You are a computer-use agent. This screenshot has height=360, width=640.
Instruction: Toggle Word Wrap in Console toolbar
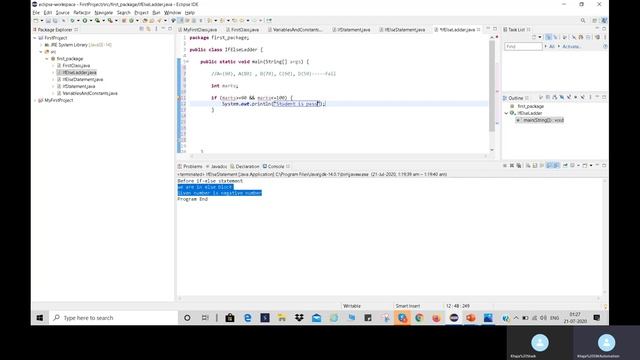[542, 165]
